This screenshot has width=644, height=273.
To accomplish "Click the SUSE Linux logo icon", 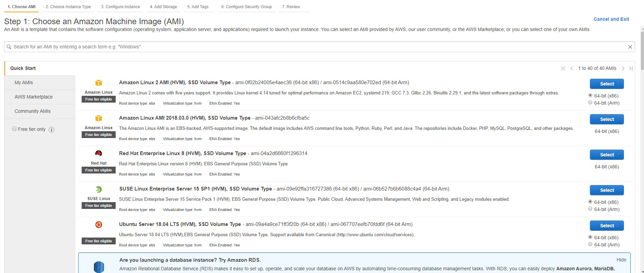I will (99, 189).
